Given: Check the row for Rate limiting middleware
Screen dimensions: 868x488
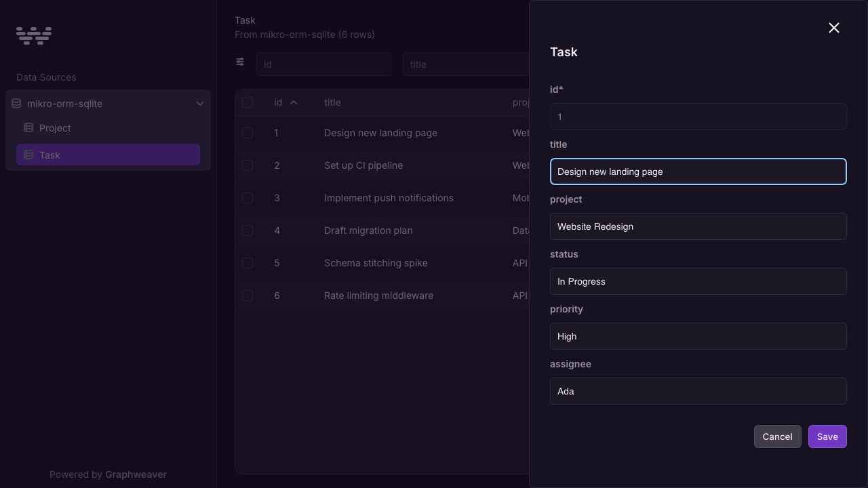Looking at the screenshot, I should click(x=248, y=296).
